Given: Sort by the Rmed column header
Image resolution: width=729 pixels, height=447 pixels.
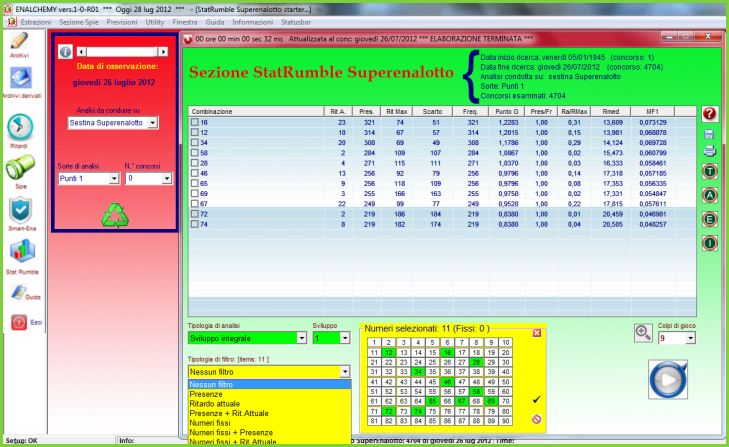Looking at the screenshot, I should click(611, 112).
